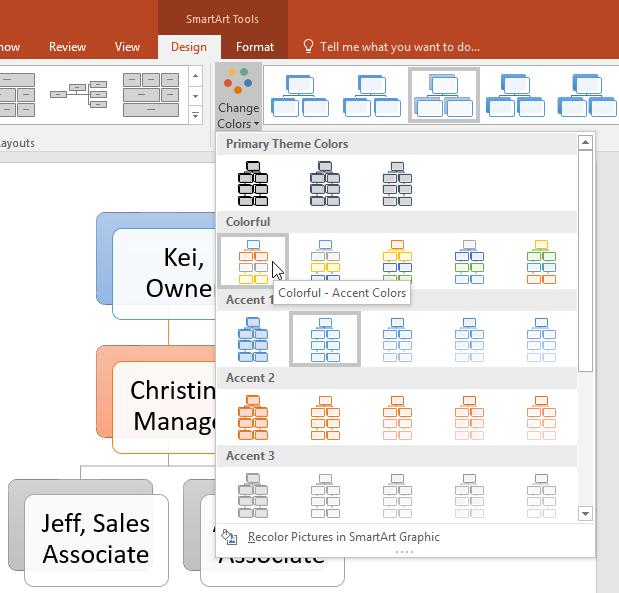The height and width of the screenshot is (593, 619).
Task: Switch to the Format tab
Action: tap(255, 46)
